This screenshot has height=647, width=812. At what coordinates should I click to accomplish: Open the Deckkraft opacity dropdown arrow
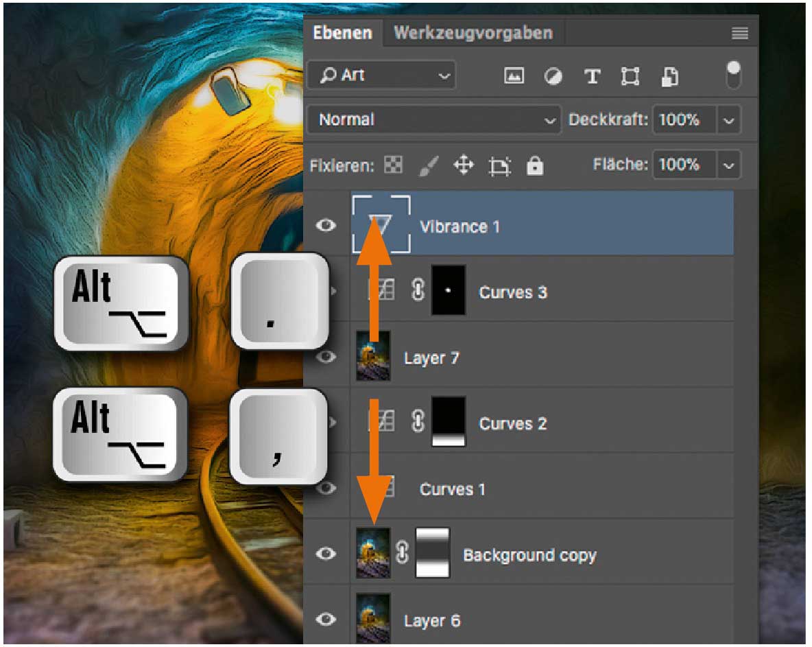click(x=728, y=121)
